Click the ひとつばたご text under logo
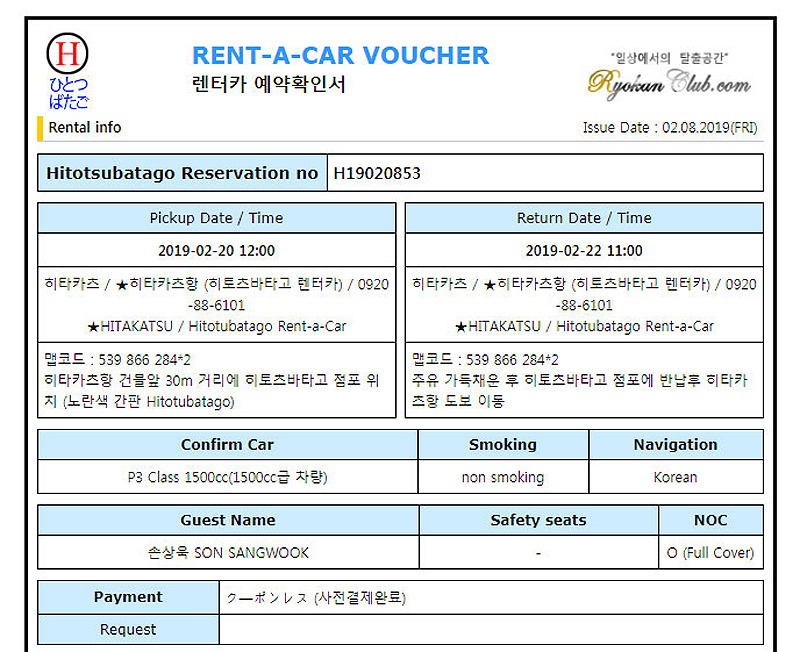Screen dimensions: 800x652 [69, 93]
